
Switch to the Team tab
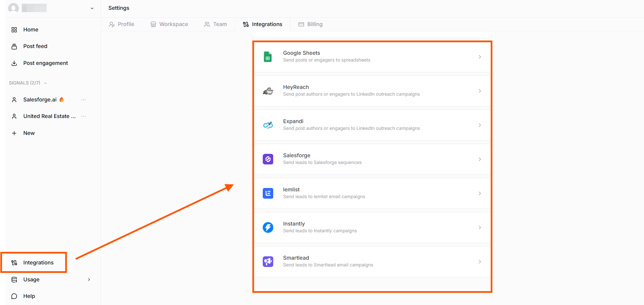click(215, 24)
